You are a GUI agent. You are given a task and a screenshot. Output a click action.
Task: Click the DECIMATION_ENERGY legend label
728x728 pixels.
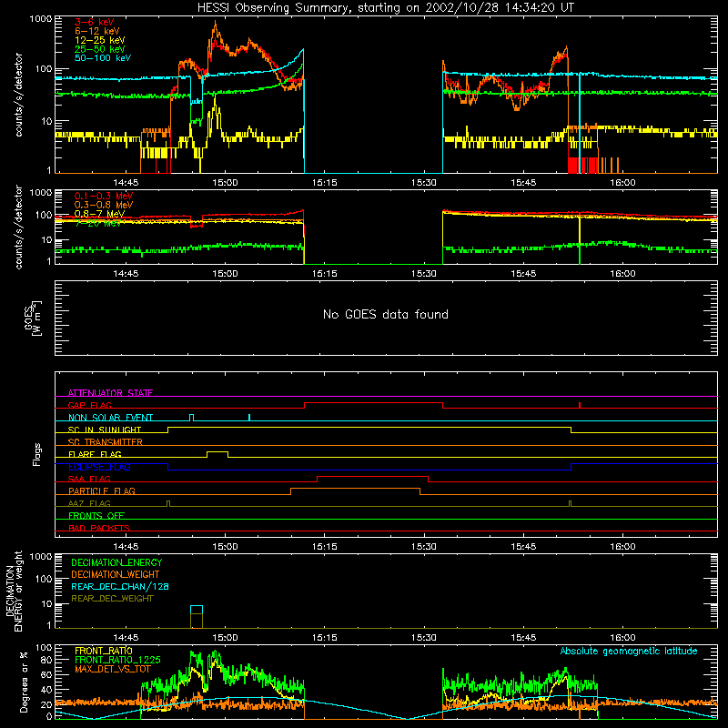pyautogui.click(x=116, y=562)
